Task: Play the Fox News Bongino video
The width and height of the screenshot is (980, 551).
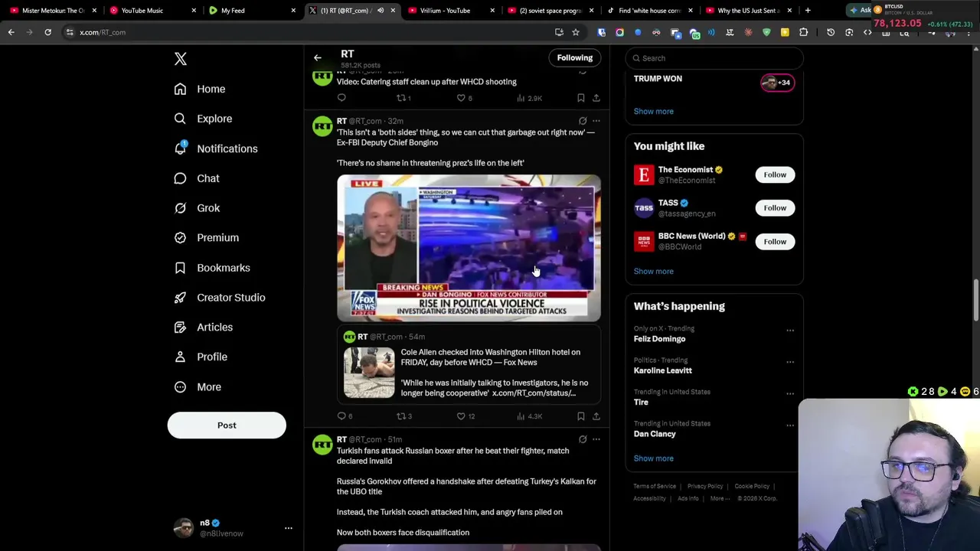Action: click(469, 248)
